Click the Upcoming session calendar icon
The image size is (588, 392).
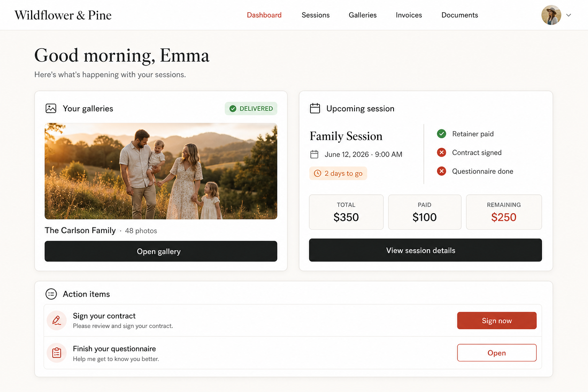pyautogui.click(x=315, y=108)
